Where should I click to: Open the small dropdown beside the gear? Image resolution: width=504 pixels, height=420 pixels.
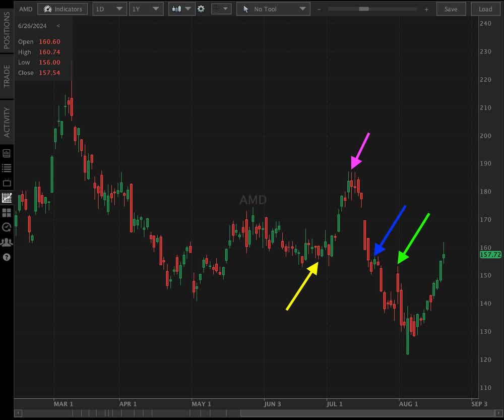tap(221, 9)
